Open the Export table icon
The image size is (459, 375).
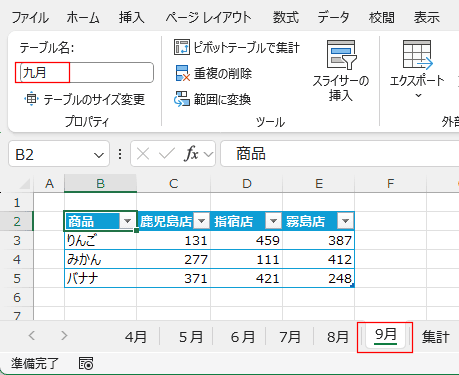point(417,55)
